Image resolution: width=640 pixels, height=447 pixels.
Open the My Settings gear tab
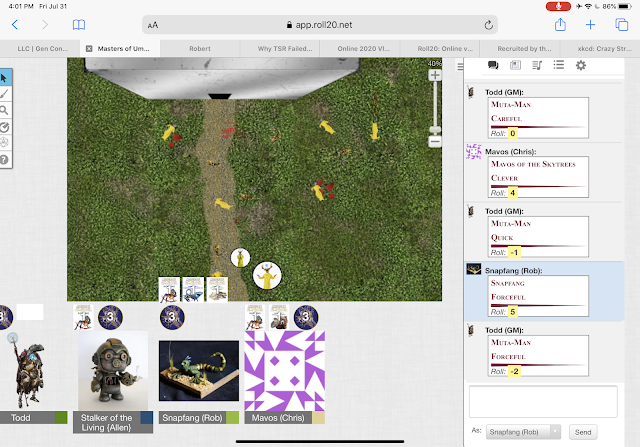coord(581,65)
